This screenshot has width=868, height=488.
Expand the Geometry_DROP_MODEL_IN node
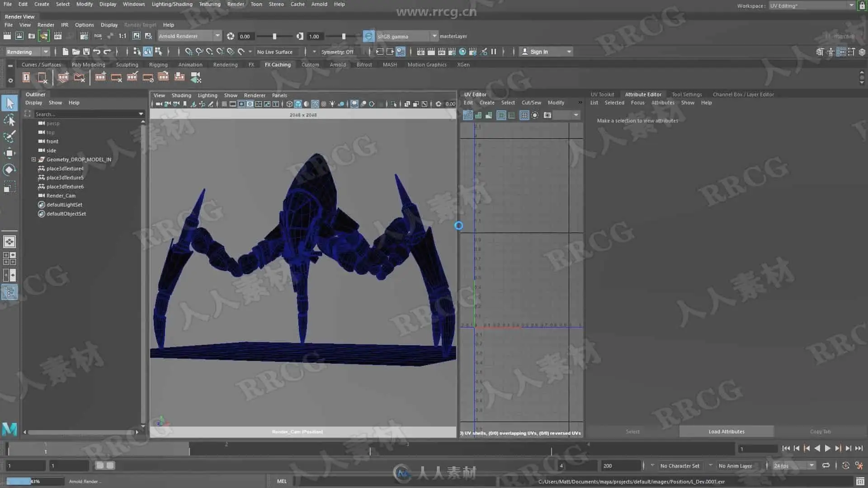coord(33,160)
